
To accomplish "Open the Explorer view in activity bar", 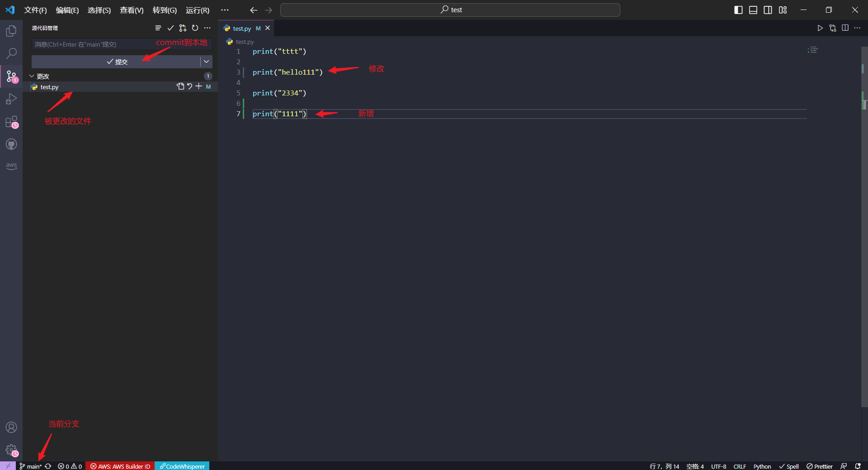I will coord(11,31).
